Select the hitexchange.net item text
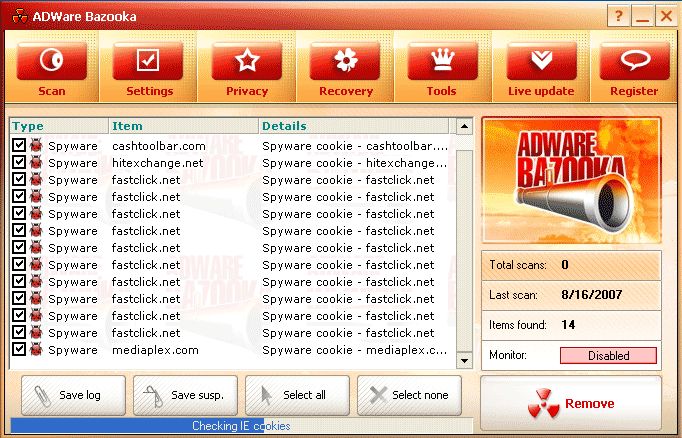Image resolution: width=682 pixels, height=438 pixels. point(157,163)
